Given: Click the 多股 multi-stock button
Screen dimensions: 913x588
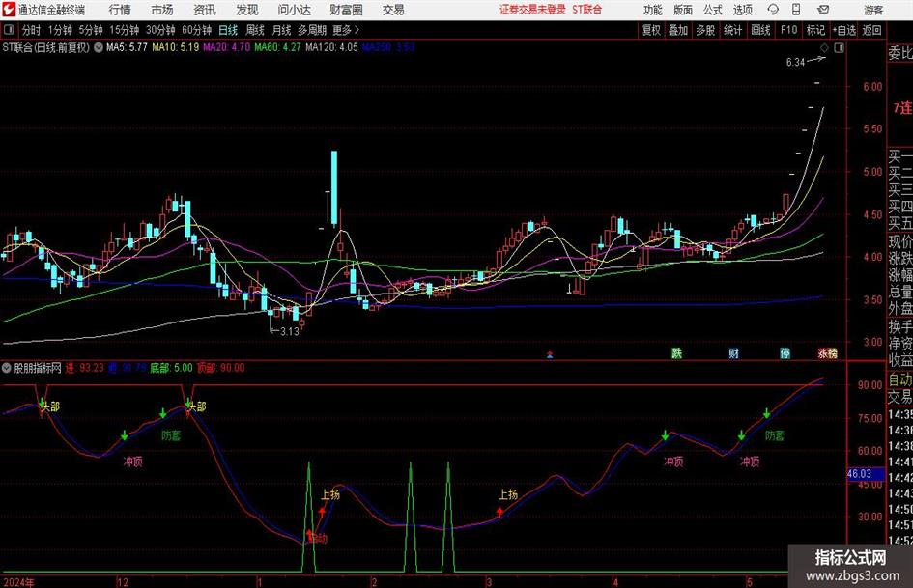Looking at the screenshot, I should tap(705, 30).
